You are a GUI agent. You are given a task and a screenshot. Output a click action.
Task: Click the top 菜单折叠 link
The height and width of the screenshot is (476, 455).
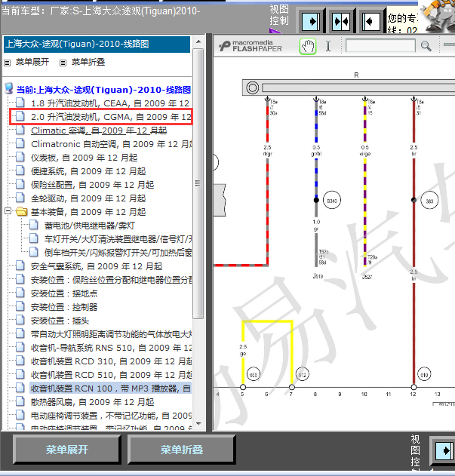88,62
